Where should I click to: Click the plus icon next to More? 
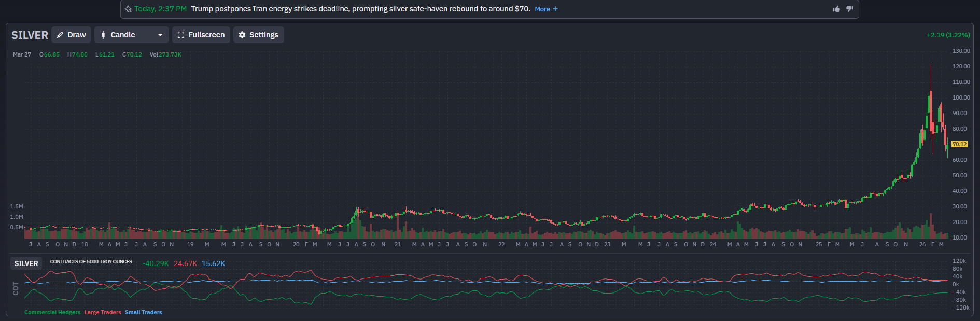pyautogui.click(x=555, y=9)
